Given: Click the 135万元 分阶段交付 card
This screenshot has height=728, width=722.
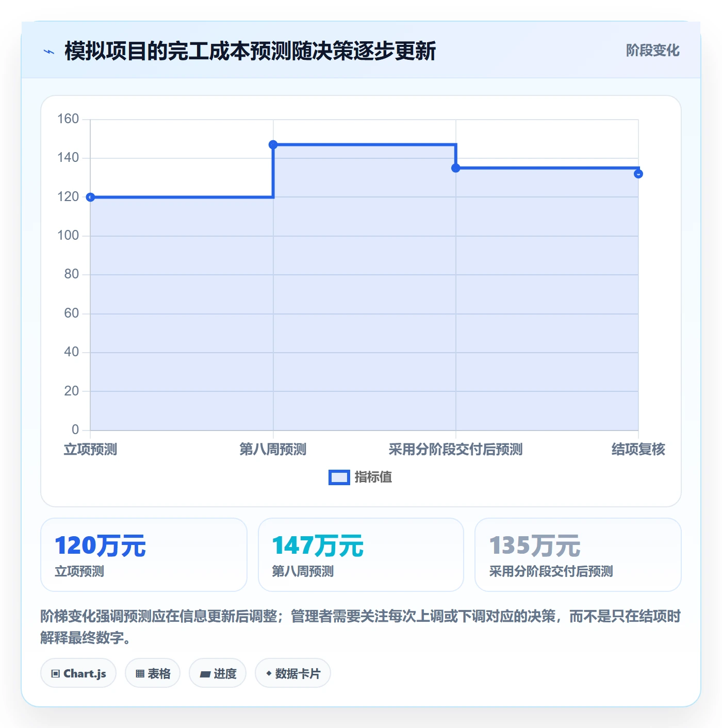Looking at the screenshot, I should click(x=578, y=555).
